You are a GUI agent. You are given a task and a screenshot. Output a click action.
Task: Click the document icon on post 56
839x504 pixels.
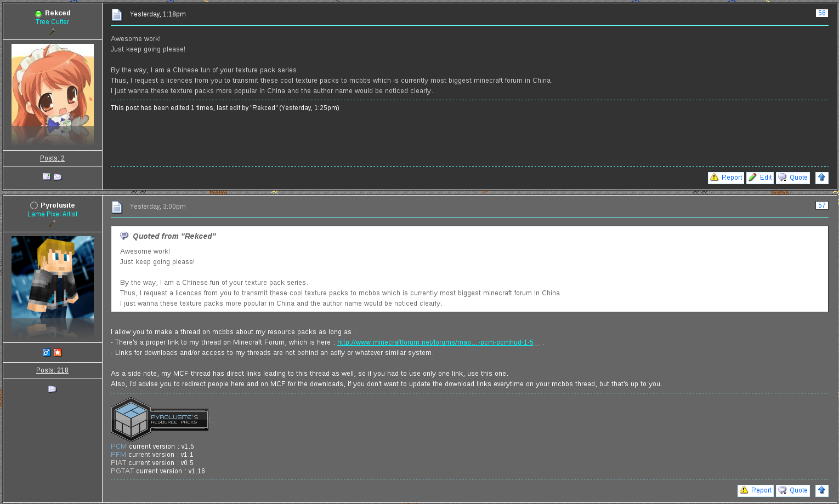(117, 15)
